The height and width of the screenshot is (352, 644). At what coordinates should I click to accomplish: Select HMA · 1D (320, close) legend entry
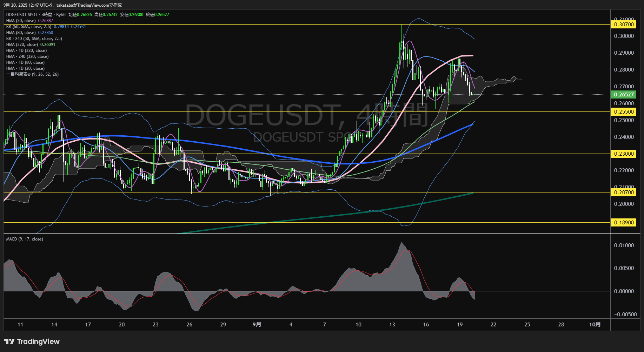tap(26, 50)
